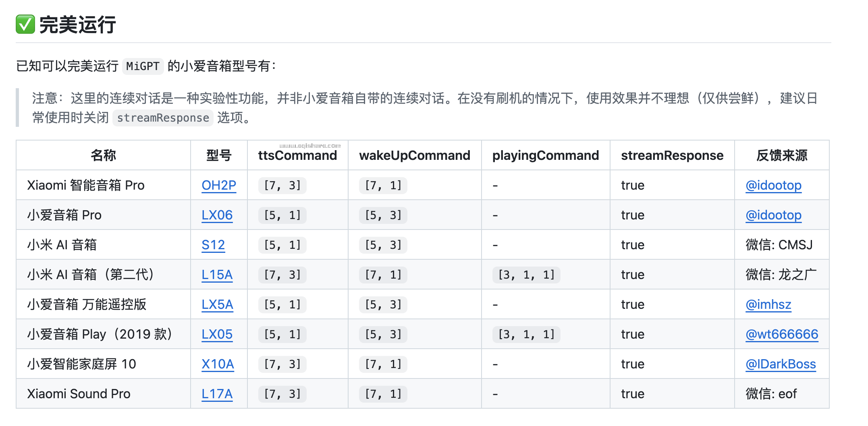Click the green checkmark icon beside 完美运行
The height and width of the screenshot is (426, 868).
(25, 24)
